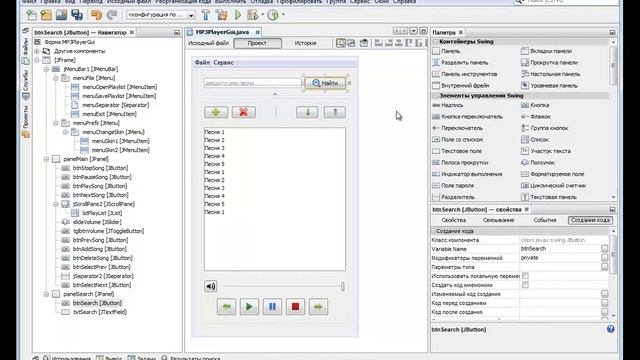Select lstPlayList [JList] in navigator tree
This screenshot has width=640, height=360.
tap(102, 213)
